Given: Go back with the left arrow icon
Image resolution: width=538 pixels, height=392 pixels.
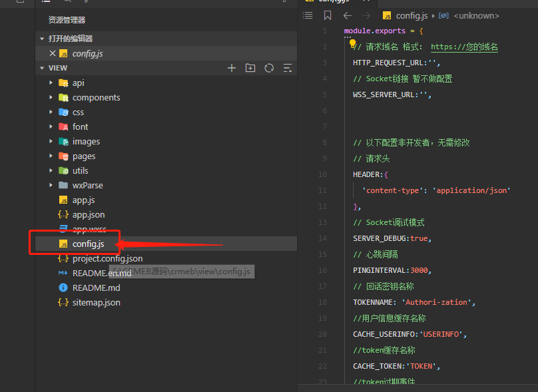Looking at the screenshot, I should tap(347, 15).
